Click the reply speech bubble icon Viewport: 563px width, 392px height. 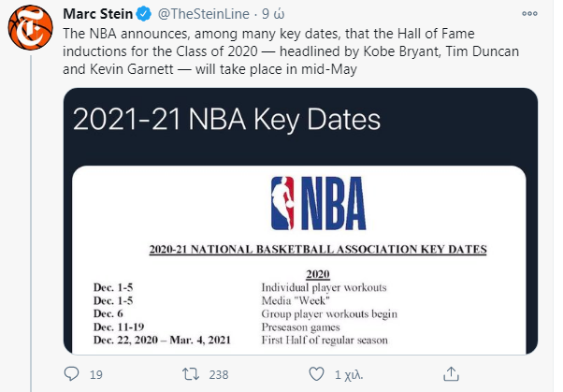(72, 374)
